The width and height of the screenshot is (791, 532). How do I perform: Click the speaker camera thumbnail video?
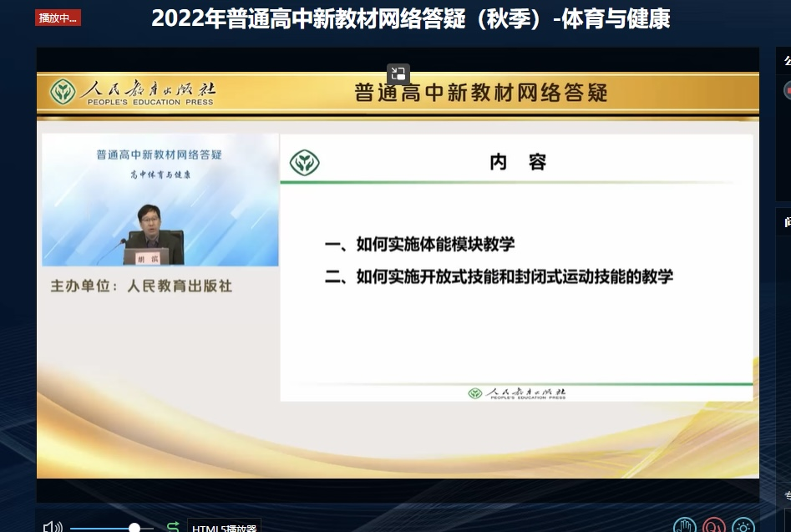click(160, 200)
